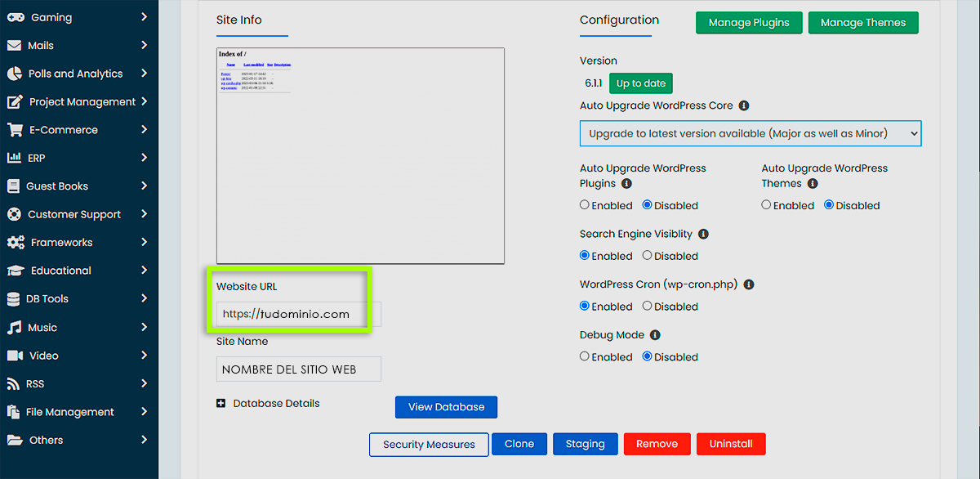Click the Gaming controller icon in sidebar

(15, 17)
